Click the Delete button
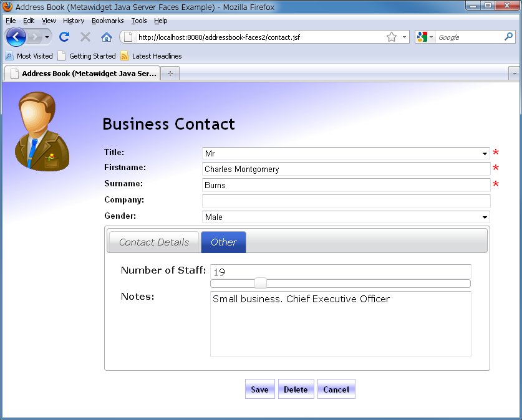 (296, 388)
